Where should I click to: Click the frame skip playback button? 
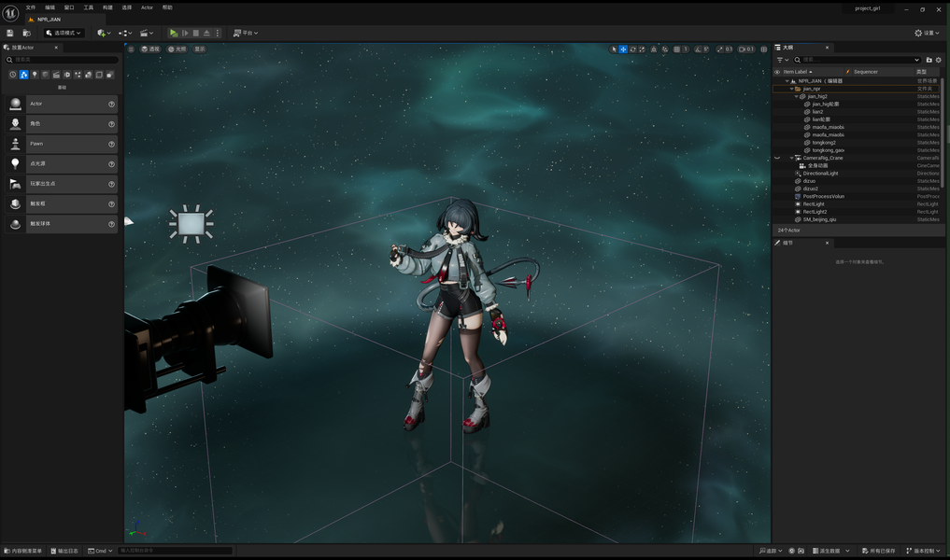(x=185, y=34)
